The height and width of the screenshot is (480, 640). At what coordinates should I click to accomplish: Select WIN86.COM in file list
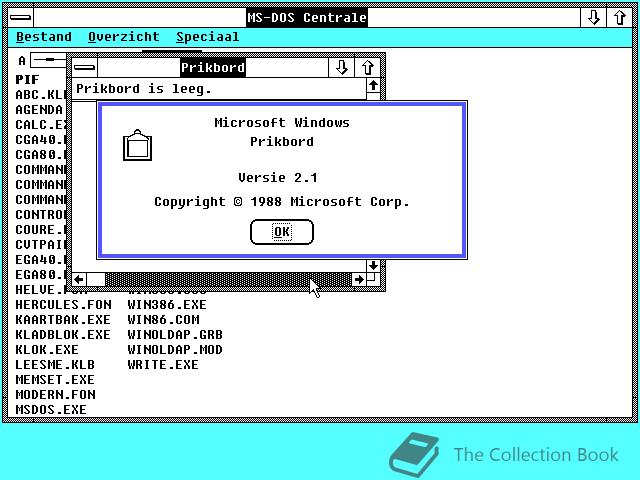coord(164,320)
